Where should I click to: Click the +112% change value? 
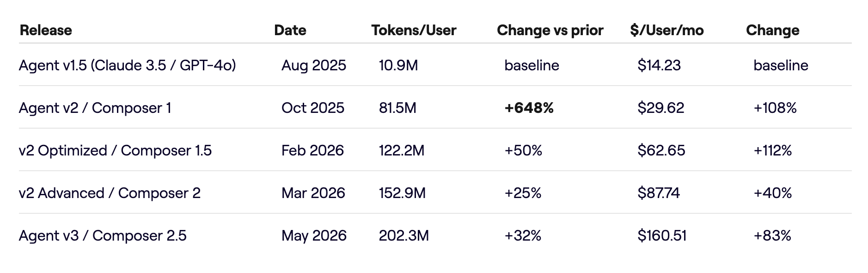772,150
